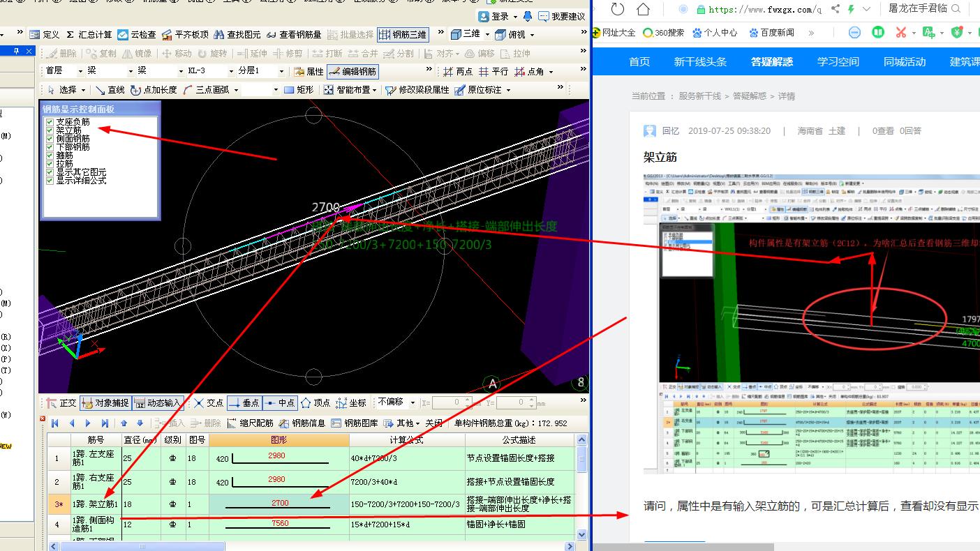Image resolution: width=980 pixels, height=551 pixels.
Task: Open 网址大全 bookmark link
Action: pyautogui.click(x=614, y=32)
